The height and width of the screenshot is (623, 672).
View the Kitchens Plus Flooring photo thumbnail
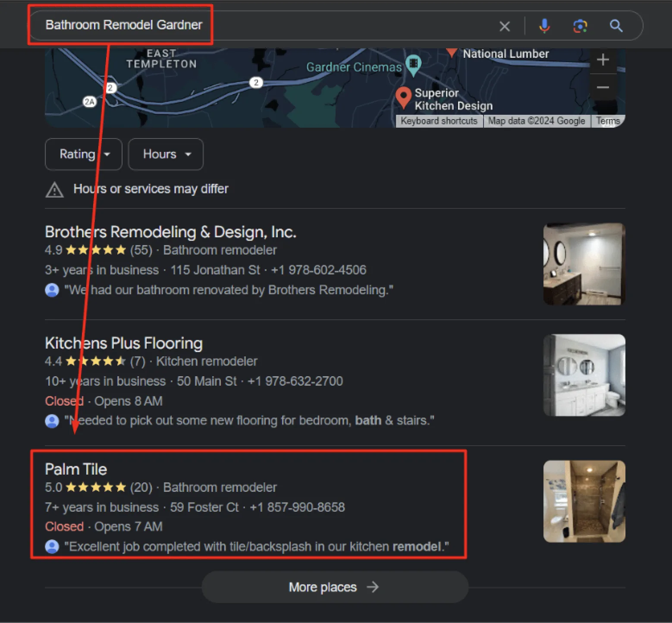pyautogui.click(x=584, y=375)
